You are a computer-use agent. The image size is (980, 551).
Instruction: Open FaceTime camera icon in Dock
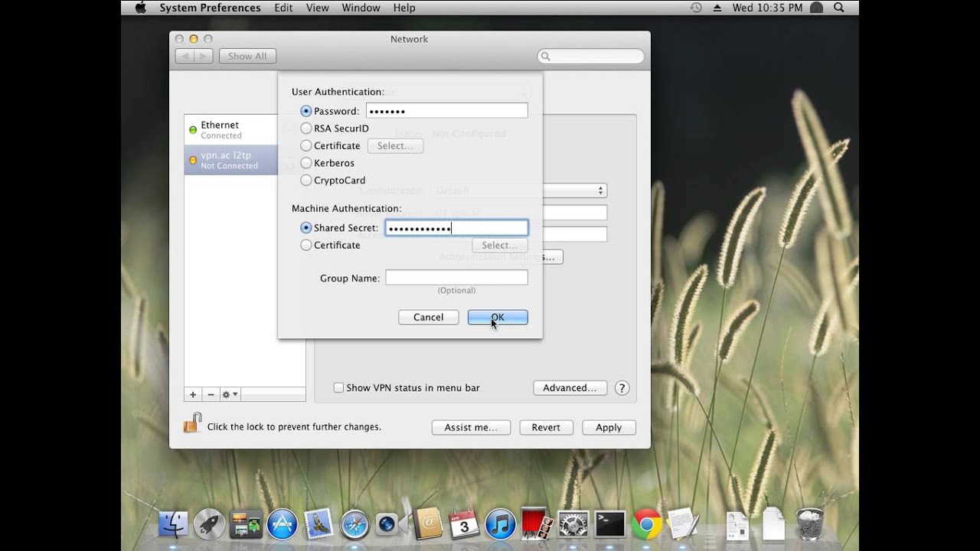coord(389,523)
